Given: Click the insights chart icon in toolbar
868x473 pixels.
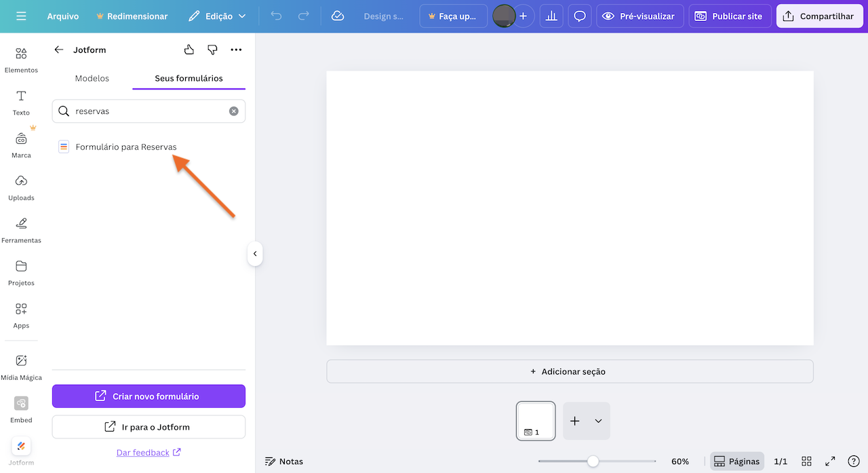Looking at the screenshot, I should click(551, 16).
